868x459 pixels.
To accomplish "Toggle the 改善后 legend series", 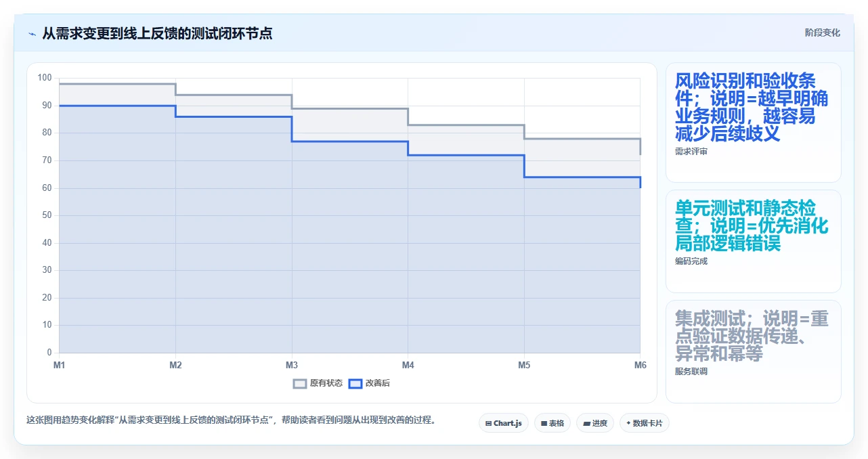I will pyautogui.click(x=369, y=383).
